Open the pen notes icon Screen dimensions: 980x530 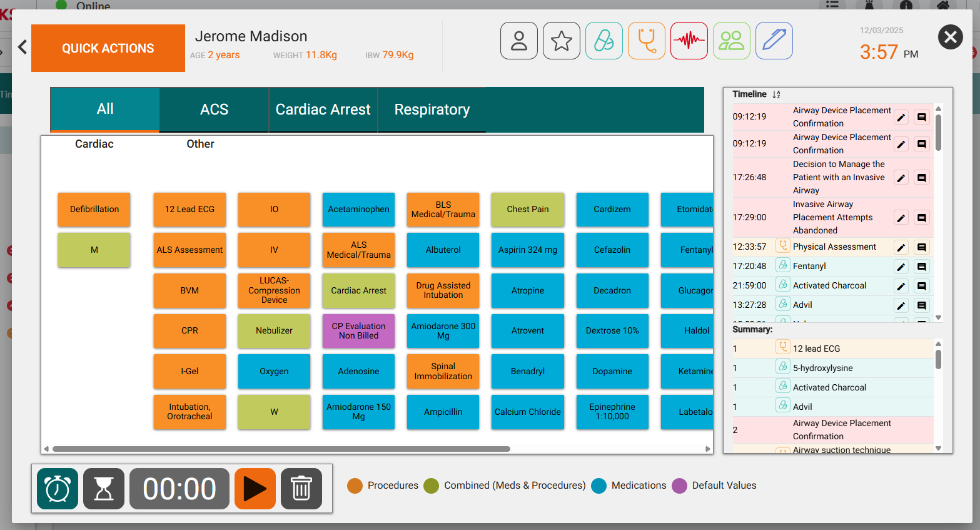point(774,40)
